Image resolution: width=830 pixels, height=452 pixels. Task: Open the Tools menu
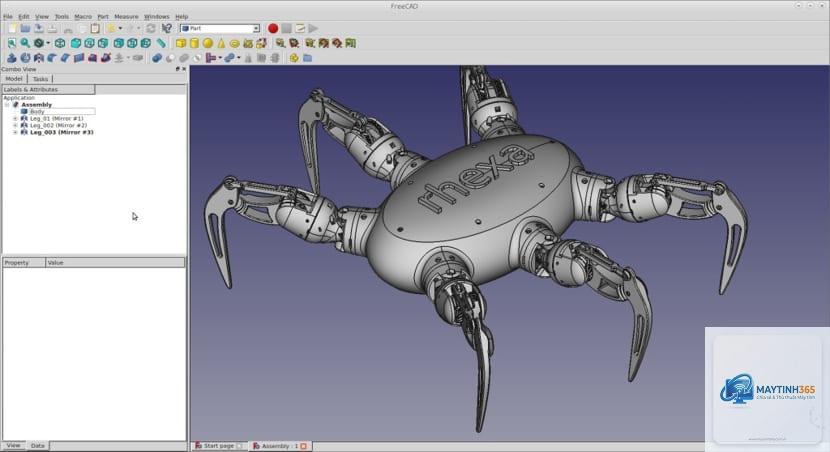61,16
